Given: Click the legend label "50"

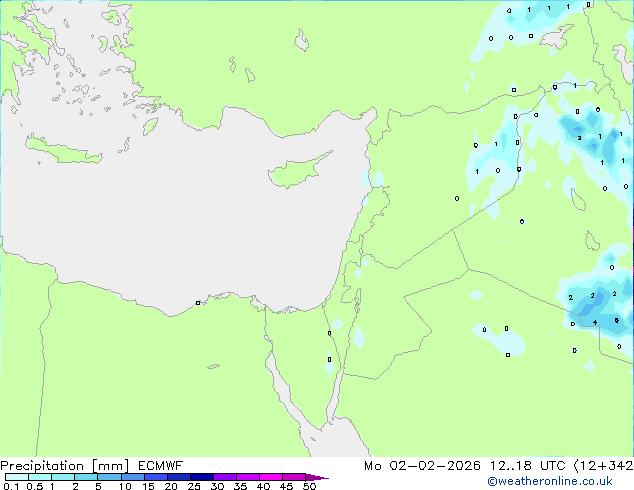Looking at the screenshot, I should (309, 486).
